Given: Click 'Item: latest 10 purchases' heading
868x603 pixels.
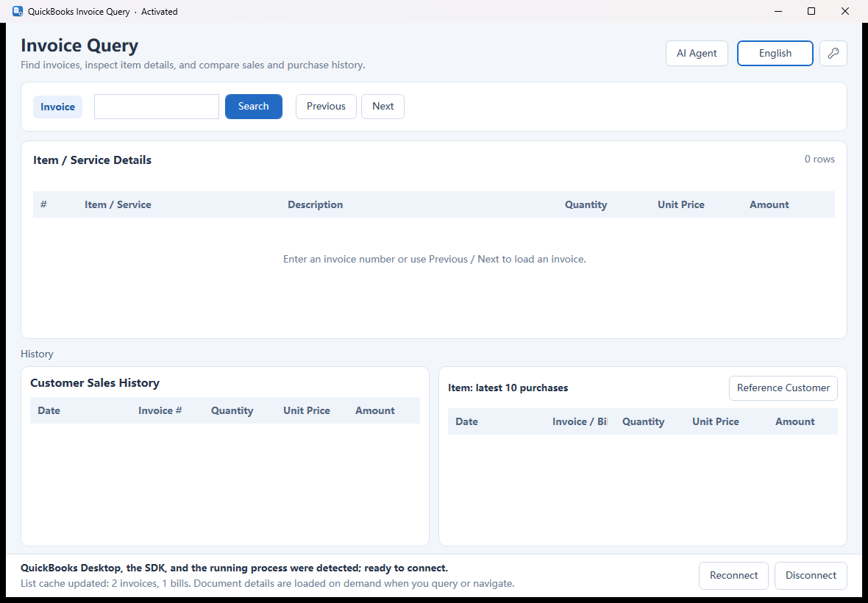Looking at the screenshot, I should pos(508,388).
